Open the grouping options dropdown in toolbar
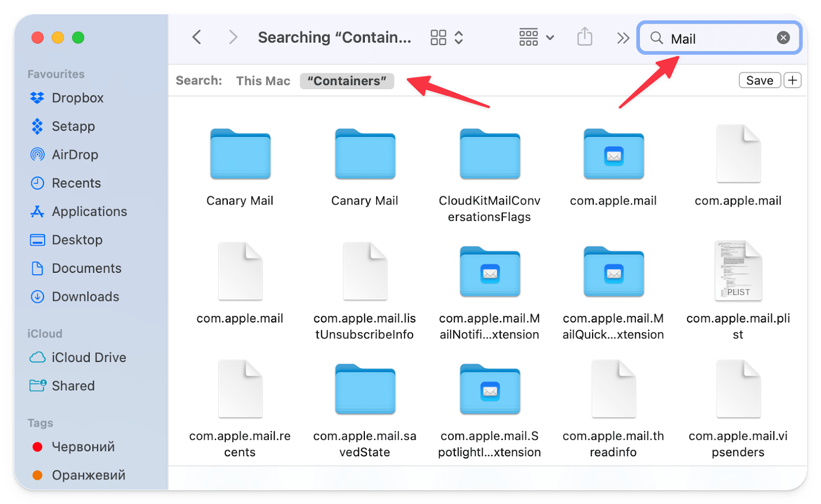 point(536,37)
